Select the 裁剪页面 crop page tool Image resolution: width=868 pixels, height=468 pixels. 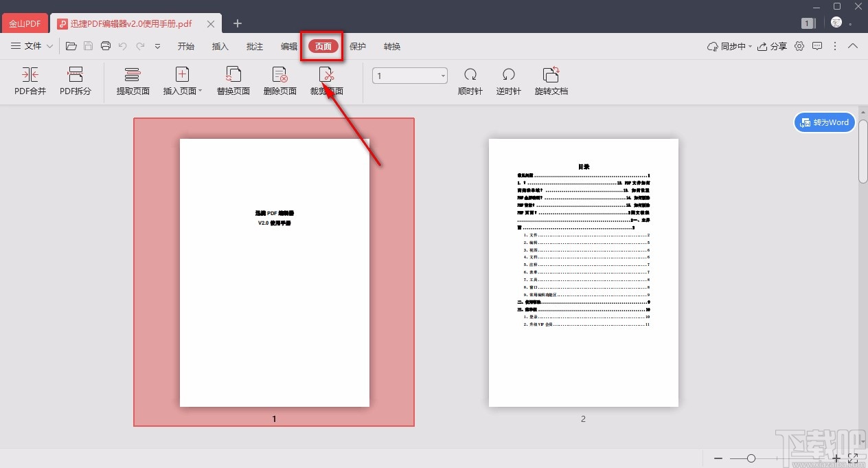[x=327, y=82]
